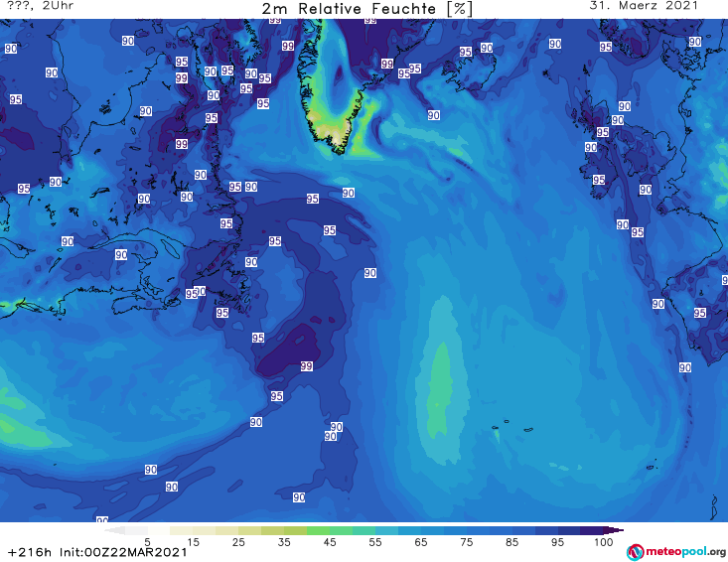Select the date "31. Maerz 2021"
The height and width of the screenshot is (562, 728).
[x=644, y=6]
